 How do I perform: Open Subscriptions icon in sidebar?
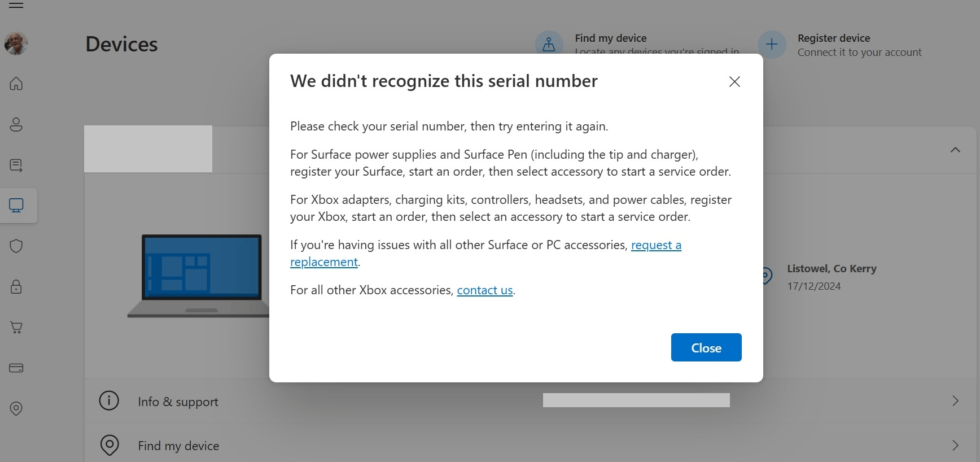point(16,165)
